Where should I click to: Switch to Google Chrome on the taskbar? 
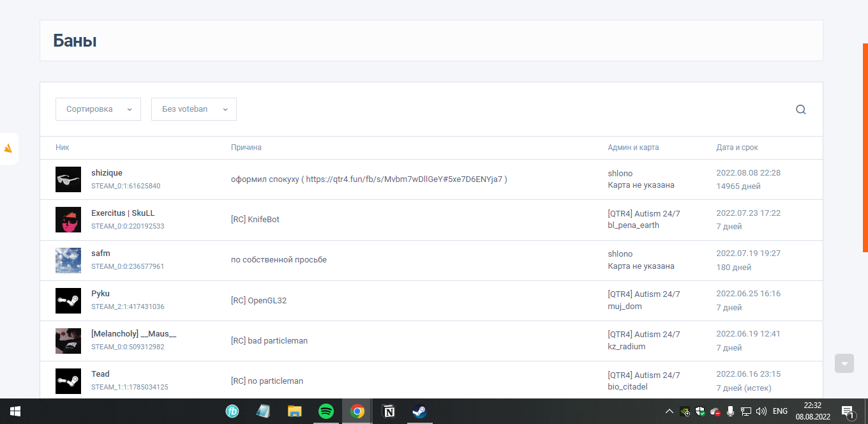(357, 411)
